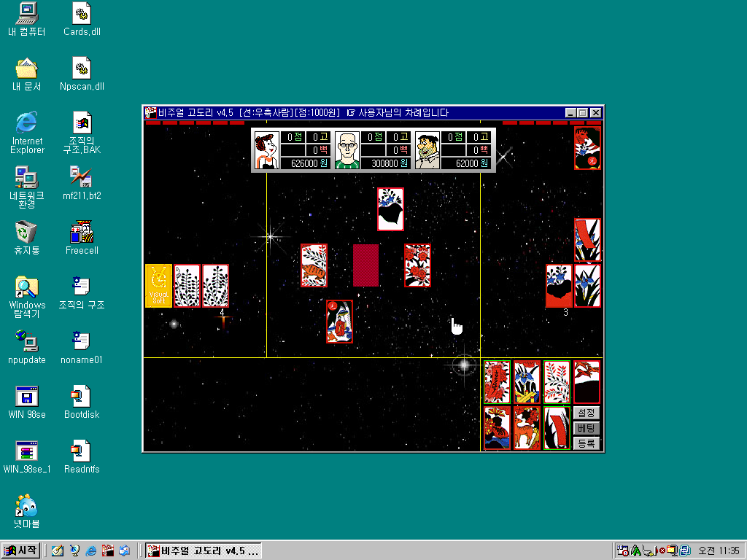Image resolution: width=747 pixels, height=560 pixels.
Task: Select WIN_98se_1 desktop icon
Action: [27, 456]
